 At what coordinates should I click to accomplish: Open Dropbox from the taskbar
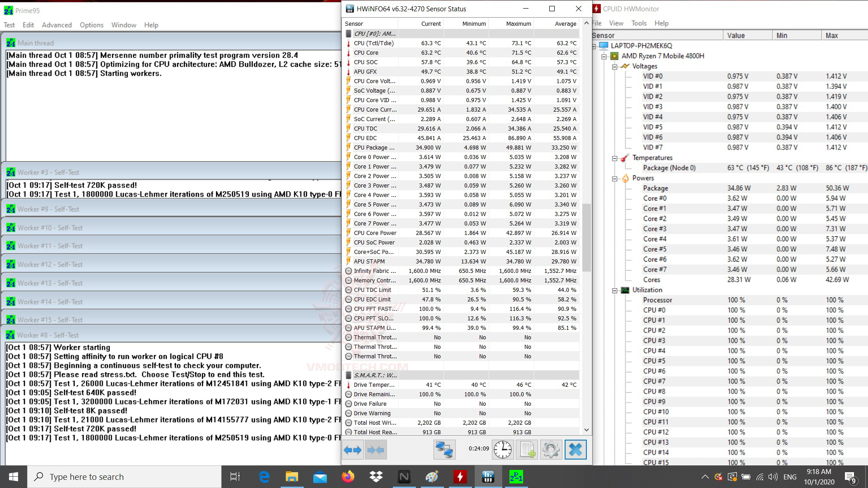tap(376, 477)
